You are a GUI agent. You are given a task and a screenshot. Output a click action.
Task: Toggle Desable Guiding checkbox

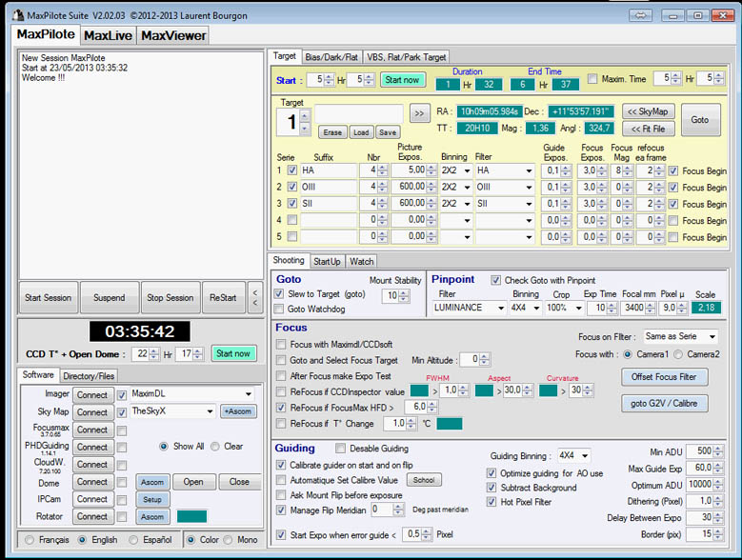tap(342, 448)
